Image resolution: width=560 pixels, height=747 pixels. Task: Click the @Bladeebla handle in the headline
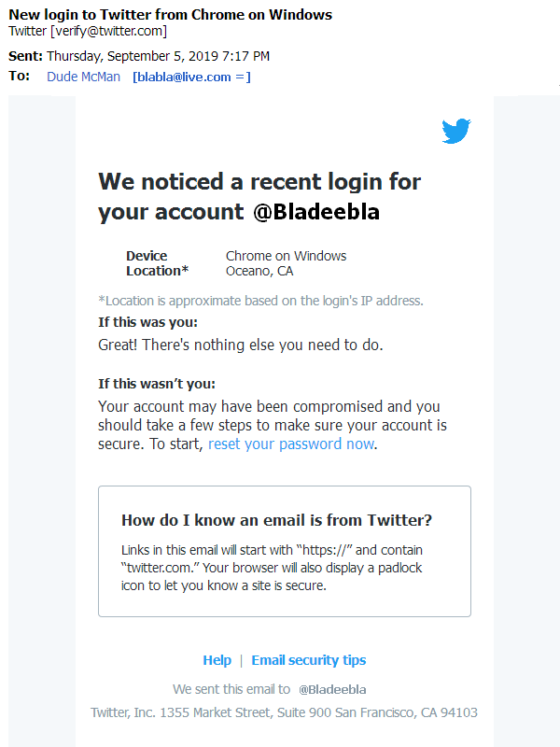click(315, 212)
